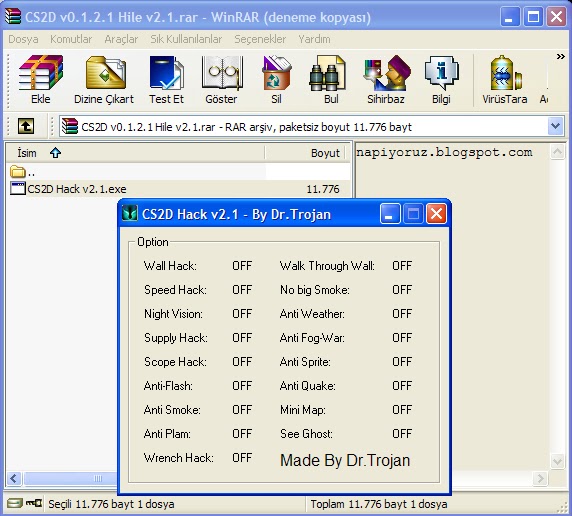Toggle Walk Through Wall OFF value

click(402, 266)
